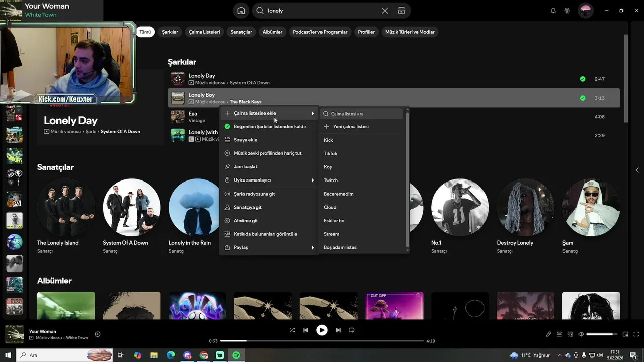The image size is (644, 362).
Task: Expand Çalma listesine ekle submenu
Action: pos(269,113)
